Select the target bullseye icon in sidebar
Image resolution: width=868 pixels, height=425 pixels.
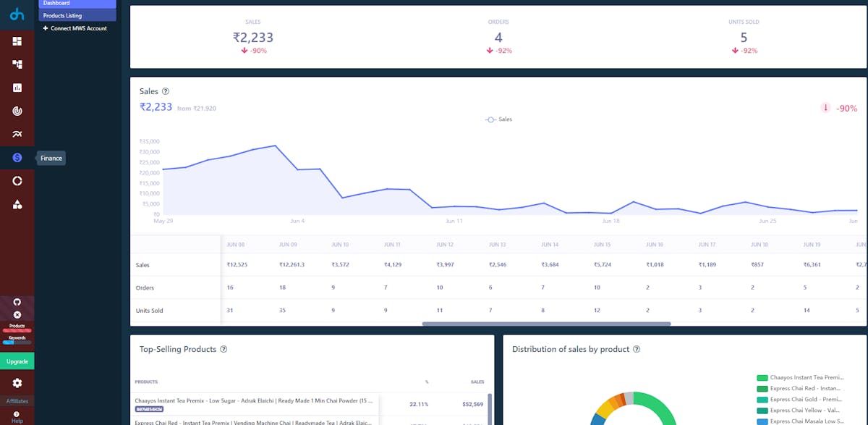(17, 111)
